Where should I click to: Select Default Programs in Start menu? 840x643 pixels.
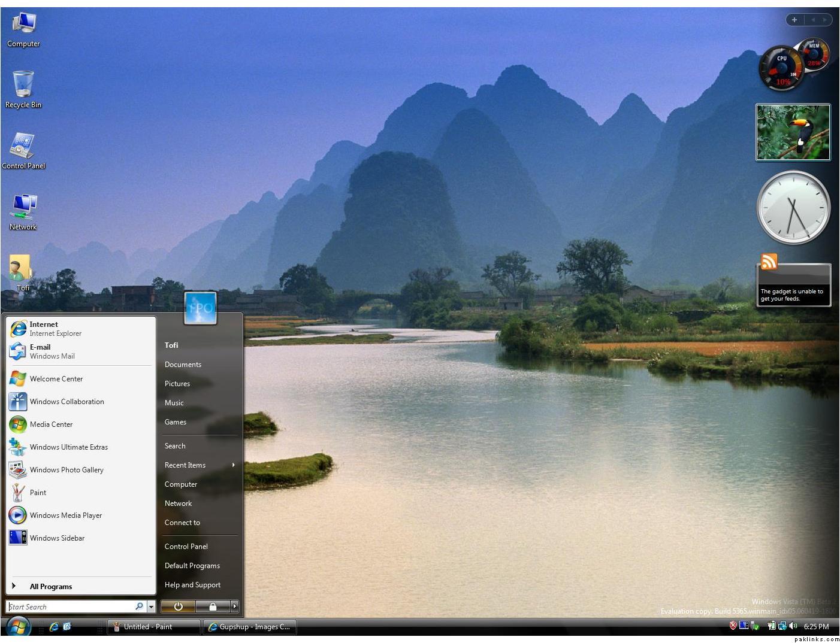tap(192, 565)
